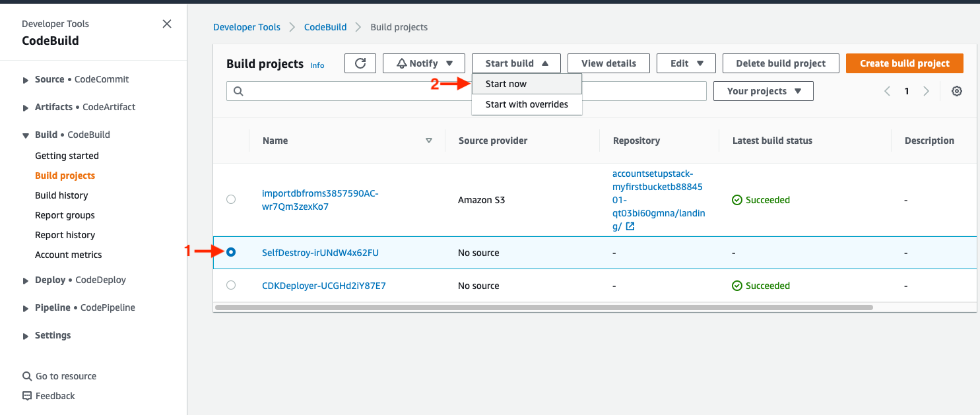980x415 pixels.
Task: Click the external link icon beside landing/
Action: pyautogui.click(x=630, y=226)
